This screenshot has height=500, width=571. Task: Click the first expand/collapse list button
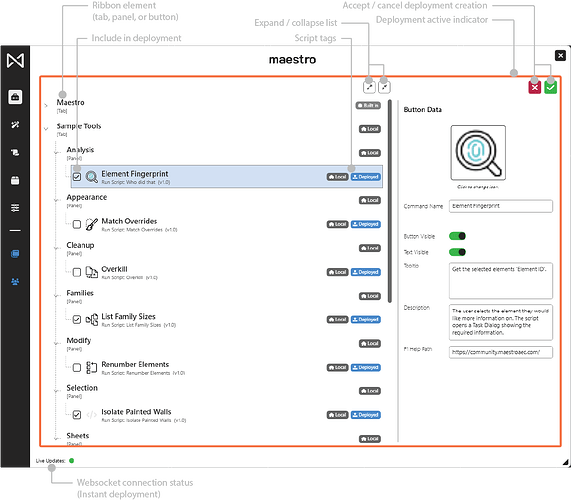click(x=369, y=87)
